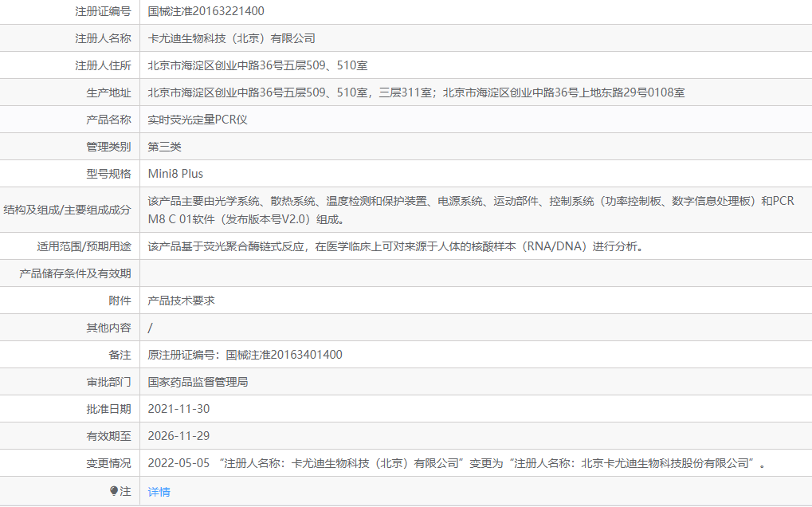
Task: Select original registration number 国械注准20163401400
Action: 284,355
